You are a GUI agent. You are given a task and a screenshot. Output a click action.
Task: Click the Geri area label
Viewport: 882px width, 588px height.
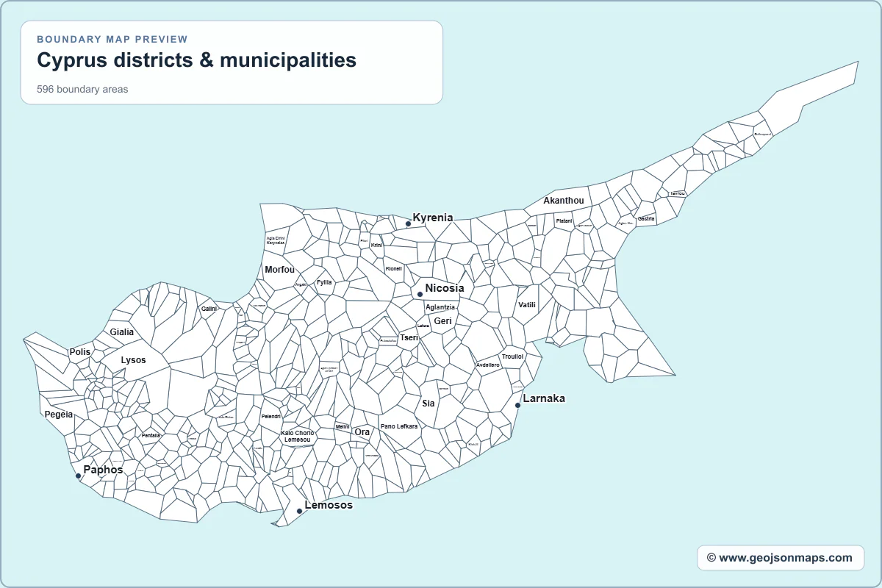pyautogui.click(x=442, y=321)
